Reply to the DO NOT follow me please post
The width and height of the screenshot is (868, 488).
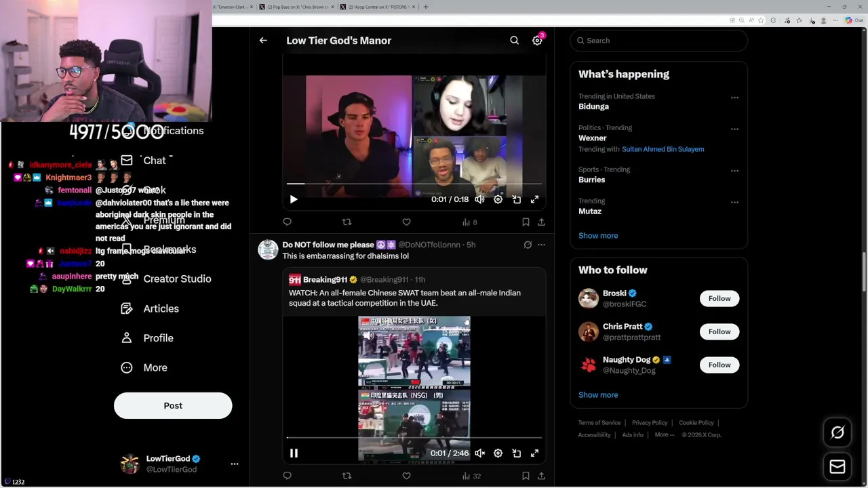click(x=288, y=476)
